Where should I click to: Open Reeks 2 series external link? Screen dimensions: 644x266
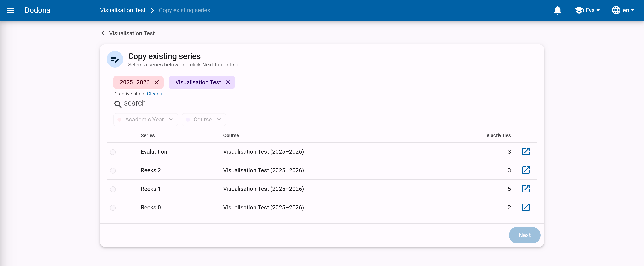(526, 170)
